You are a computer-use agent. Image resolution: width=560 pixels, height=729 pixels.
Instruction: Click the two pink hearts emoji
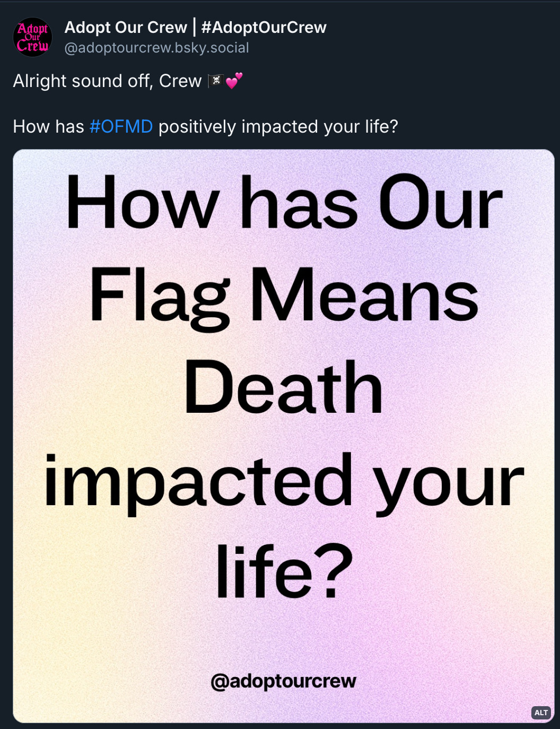234,81
